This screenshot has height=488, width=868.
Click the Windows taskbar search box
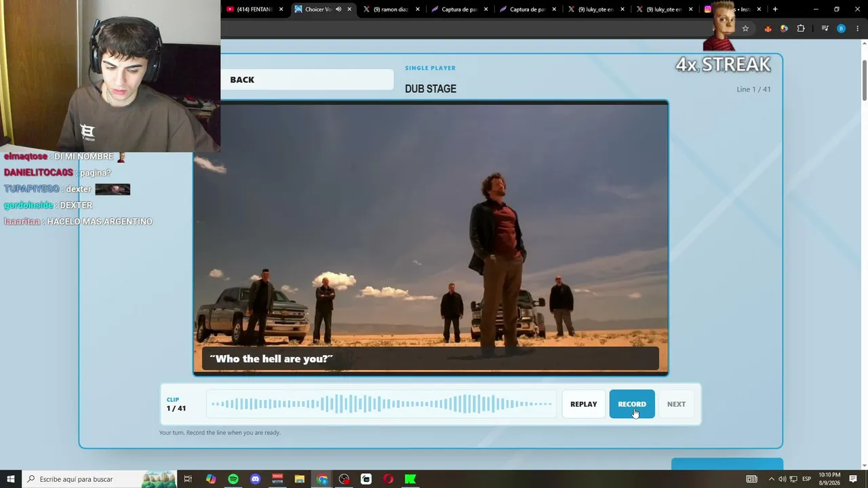coord(98,479)
